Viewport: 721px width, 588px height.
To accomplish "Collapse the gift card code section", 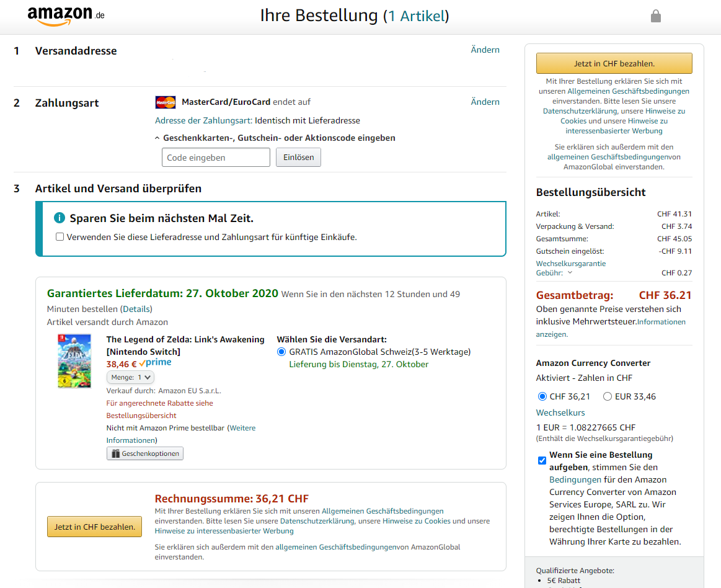I will coord(157,138).
